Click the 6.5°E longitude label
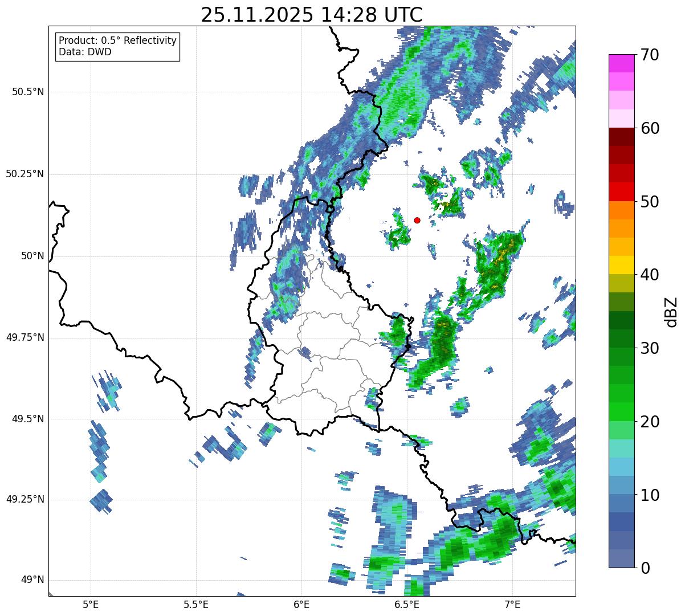This screenshot has width=685, height=616. [407, 604]
